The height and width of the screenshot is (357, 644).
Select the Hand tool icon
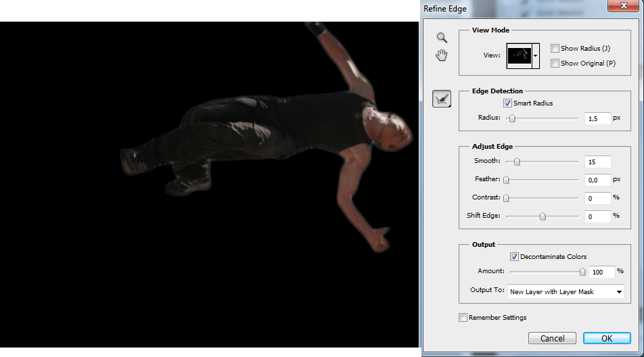pyautogui.click(x=442, y=55)
